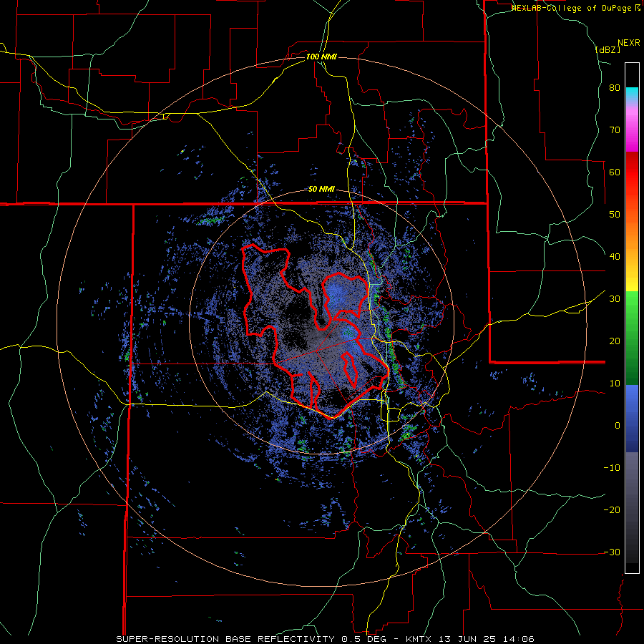Click the 100 NMI range ring label

pos(321,57)
